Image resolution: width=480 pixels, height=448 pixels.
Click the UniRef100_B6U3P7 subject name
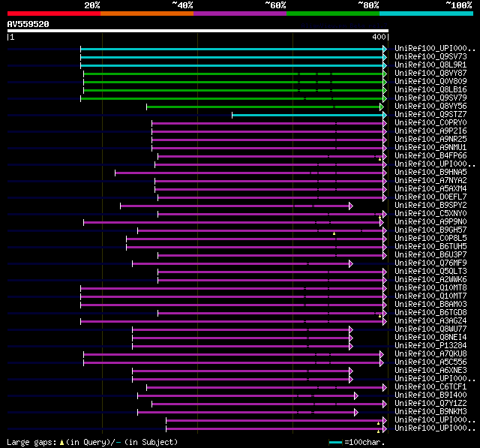pyautogui.click(x=430, y=255)
